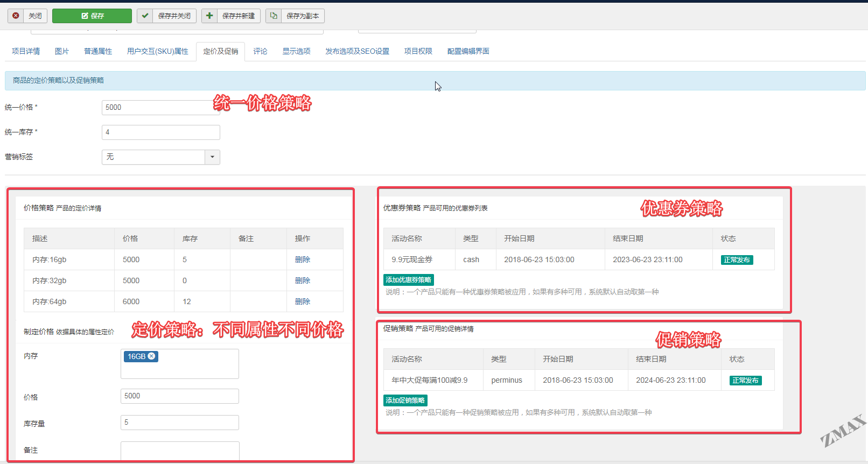Open the 发布选项及SEO设置 tab
The height and width of the screenshot is (464, 868).
[357, 51]
